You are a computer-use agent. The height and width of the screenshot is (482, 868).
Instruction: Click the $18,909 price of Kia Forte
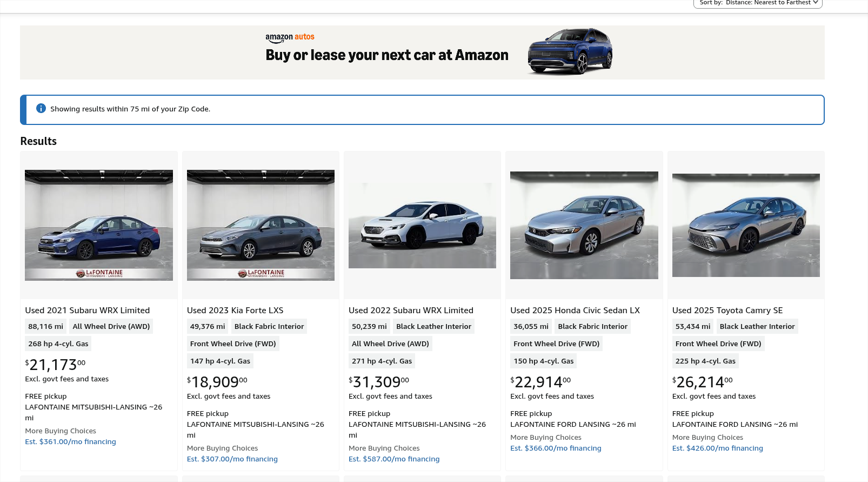pos(217,382)
